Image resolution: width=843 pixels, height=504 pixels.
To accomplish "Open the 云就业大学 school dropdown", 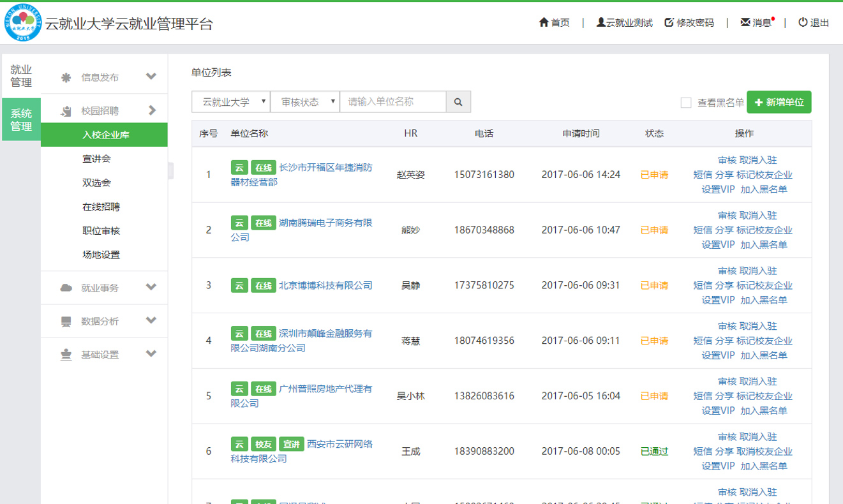I will tap(230, 101).
